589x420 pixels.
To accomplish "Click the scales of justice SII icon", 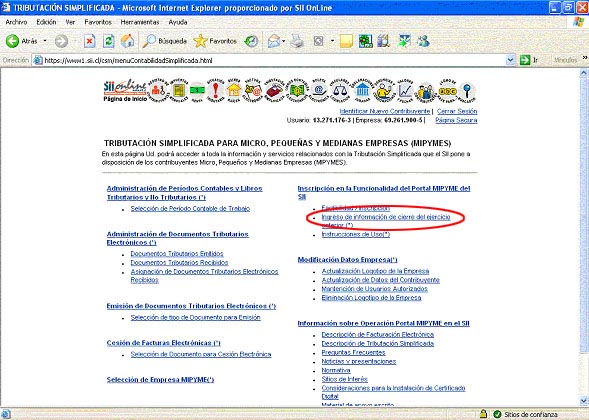I will (340, 91).
